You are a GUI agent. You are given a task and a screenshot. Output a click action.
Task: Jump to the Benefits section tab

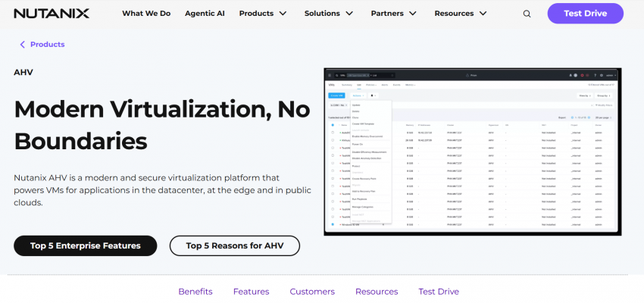pyautogui.click(x=195, y=292)
